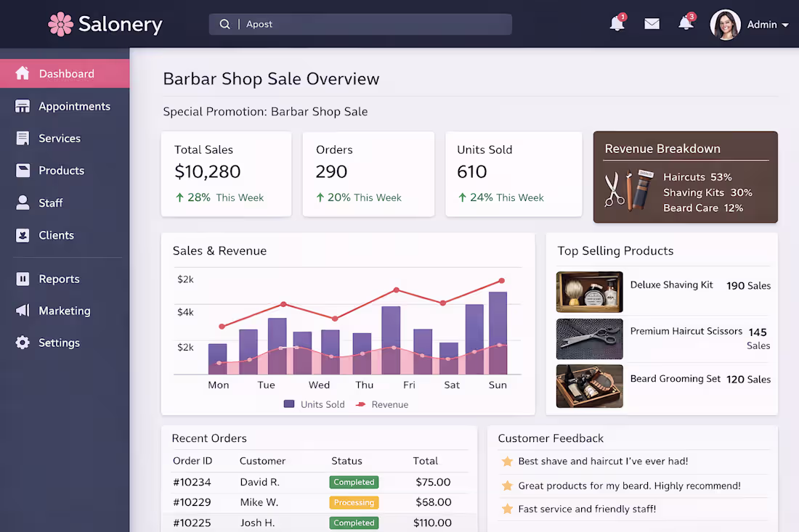Open Marketing in the sidebar
The height and width of the screenshot is (532, 799).
pos(65,311)
